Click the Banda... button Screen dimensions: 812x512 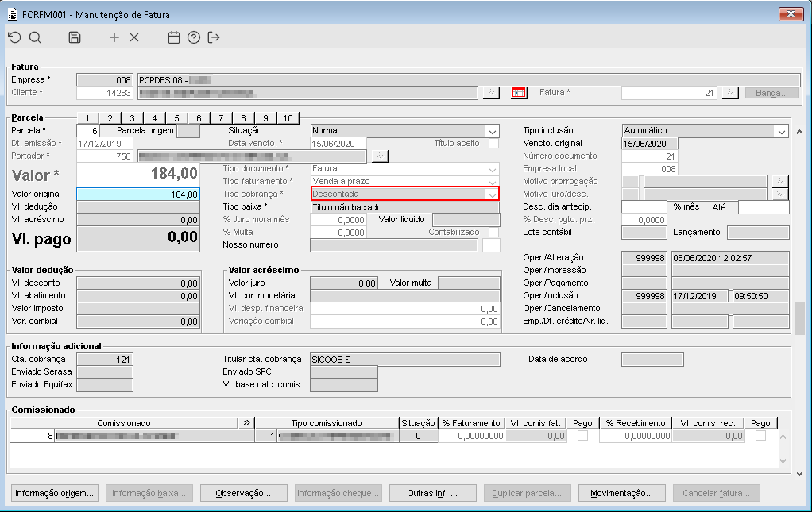point(772,93)
